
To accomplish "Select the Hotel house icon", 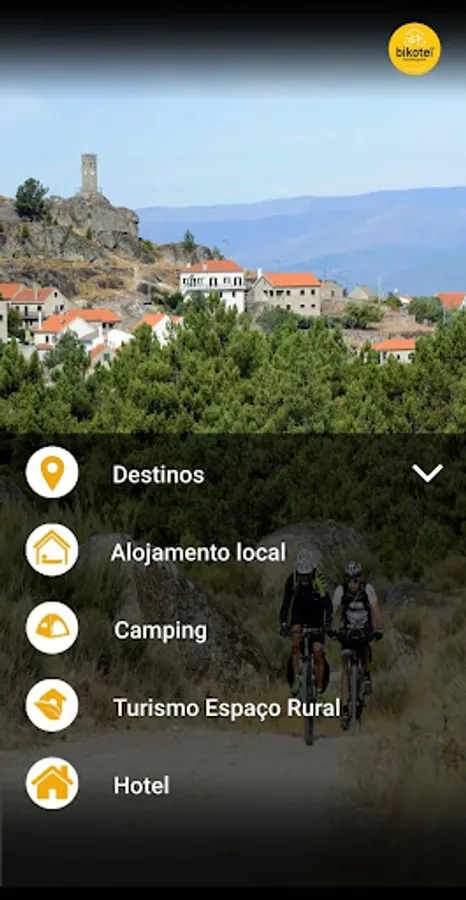I will coord(52,783).
